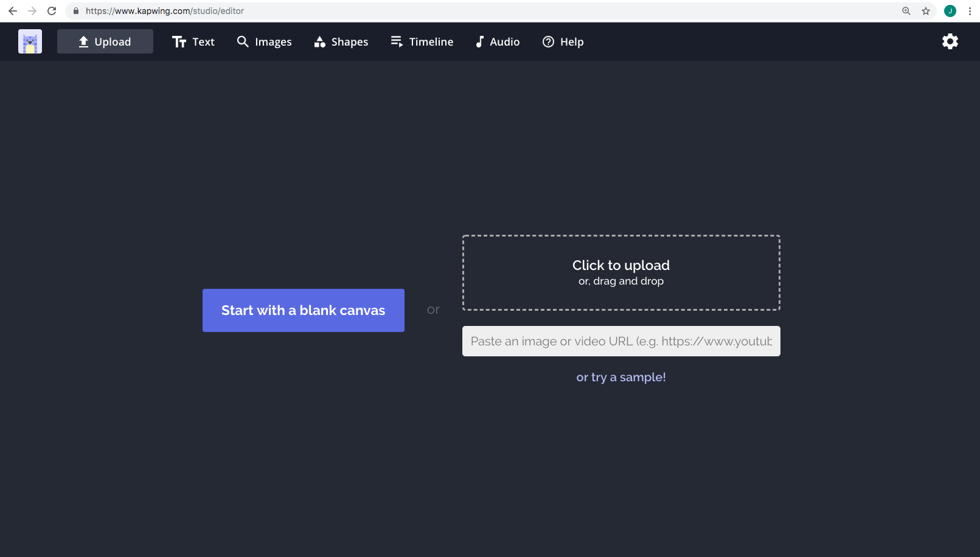View site info via the lock icon
Screen dimensions: 980x557
[76, 11]
